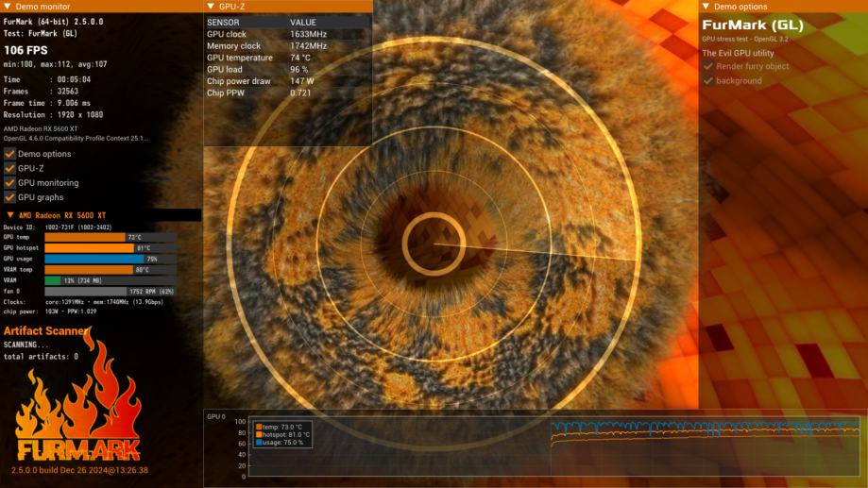
Task: Click small 'AMD Radeon RX 5600 XT' renderer text
Action: pos(41,128)
